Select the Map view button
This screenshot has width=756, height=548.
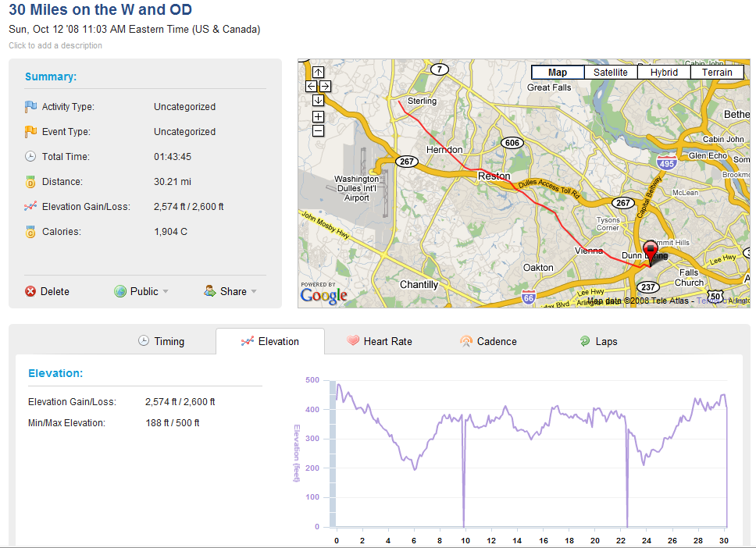[558, 73]
